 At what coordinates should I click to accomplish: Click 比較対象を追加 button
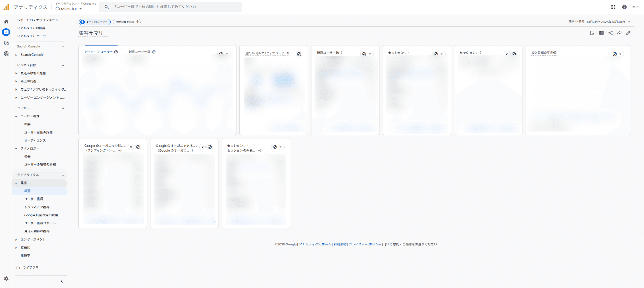[127, 22]
